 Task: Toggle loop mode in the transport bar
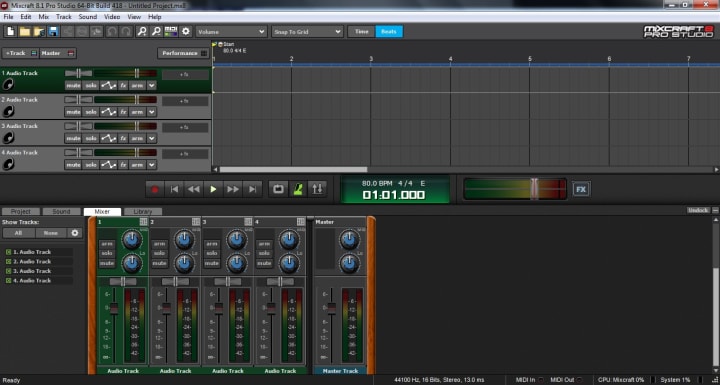278,189
